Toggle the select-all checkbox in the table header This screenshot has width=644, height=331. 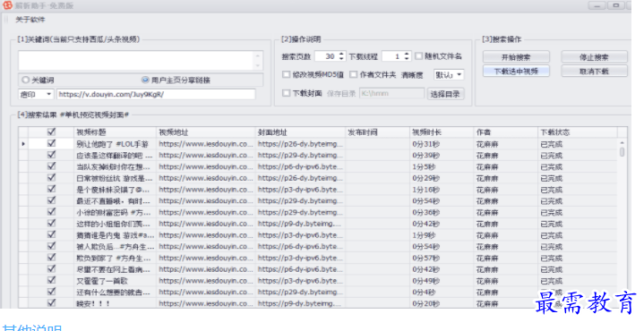[51, 132]
